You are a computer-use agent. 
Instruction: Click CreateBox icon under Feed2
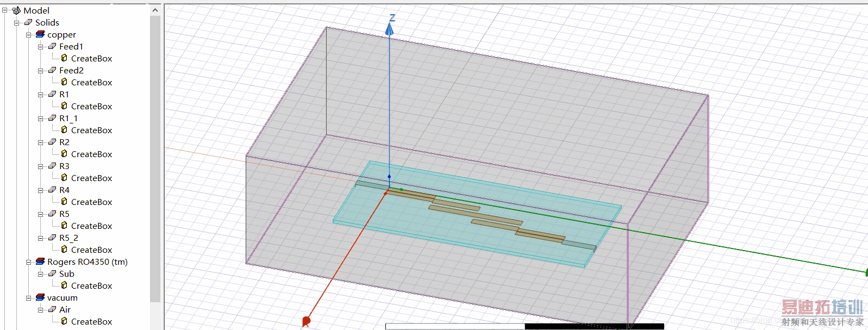(64, 82)
